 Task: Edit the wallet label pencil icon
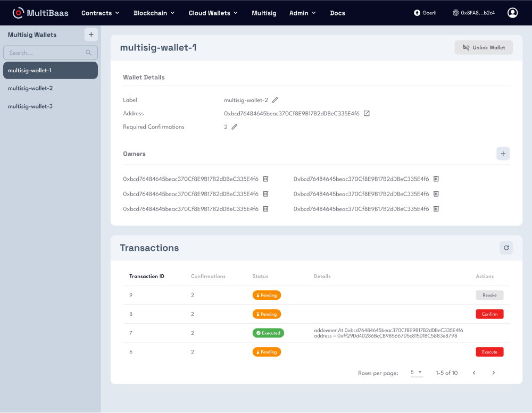[x=275, y=100]
